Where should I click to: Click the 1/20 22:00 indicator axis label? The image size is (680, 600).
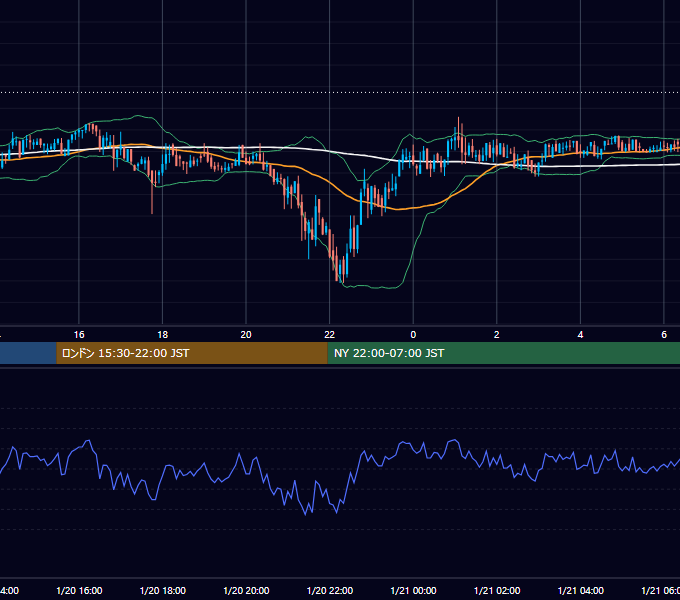pos(330,591)
